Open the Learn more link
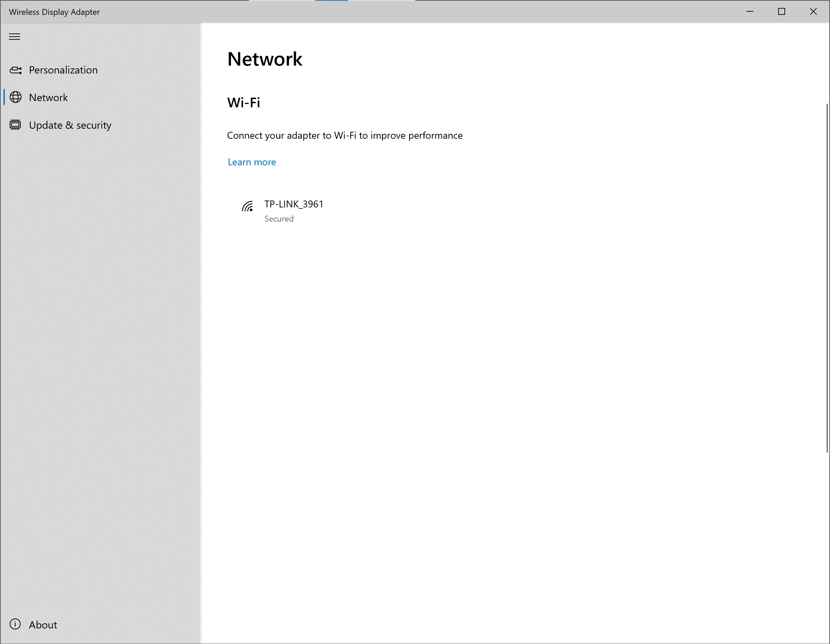 [x=252, y=162]
